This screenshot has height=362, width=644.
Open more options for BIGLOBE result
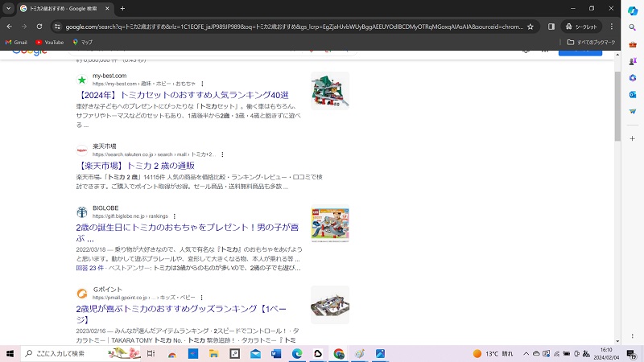tap(175, 216)
